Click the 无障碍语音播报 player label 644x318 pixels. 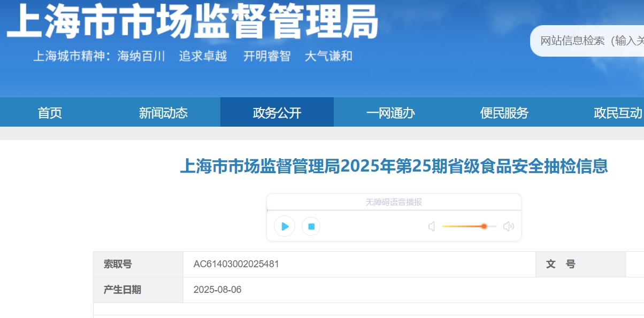point(394,202)
